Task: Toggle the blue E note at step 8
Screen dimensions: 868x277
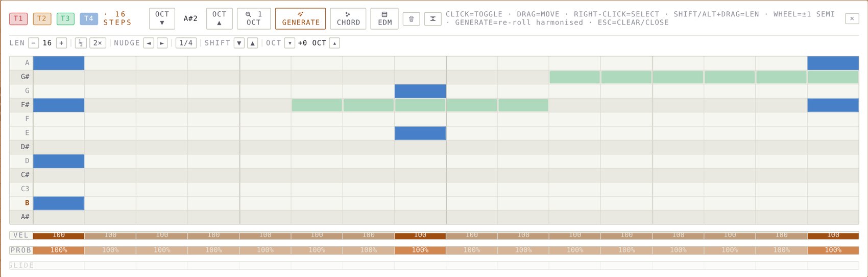Action: pos(420,133)
